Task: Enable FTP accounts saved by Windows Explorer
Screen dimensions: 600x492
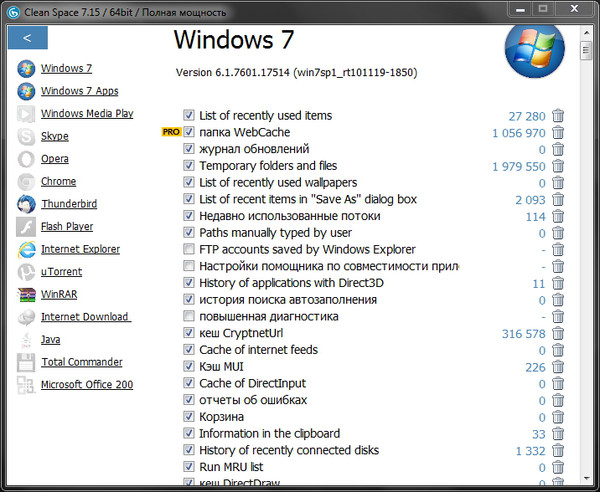Action: [x=189, y=249]
